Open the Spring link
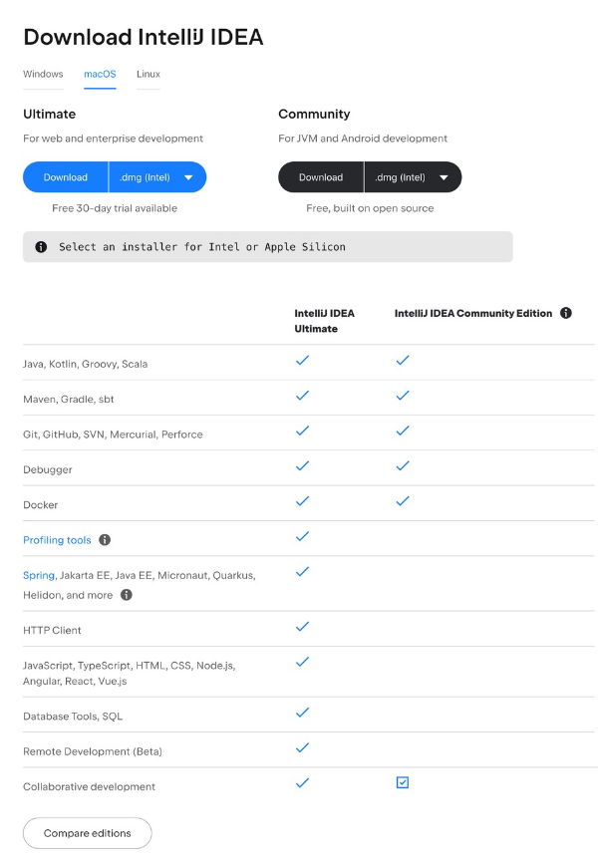Viewport: 598px width, 868px height. (x=39, y=575)
